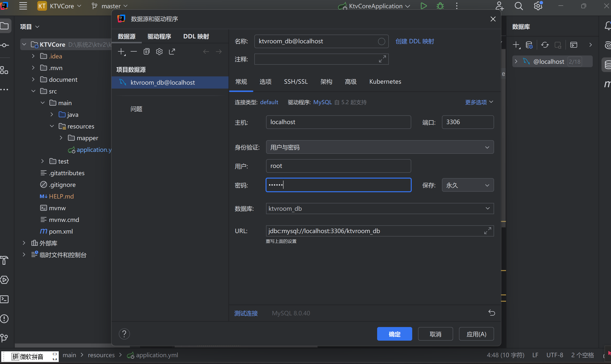Click the refresh icon in database panel
Screen dimensions: 611x364
coord(545,45)
